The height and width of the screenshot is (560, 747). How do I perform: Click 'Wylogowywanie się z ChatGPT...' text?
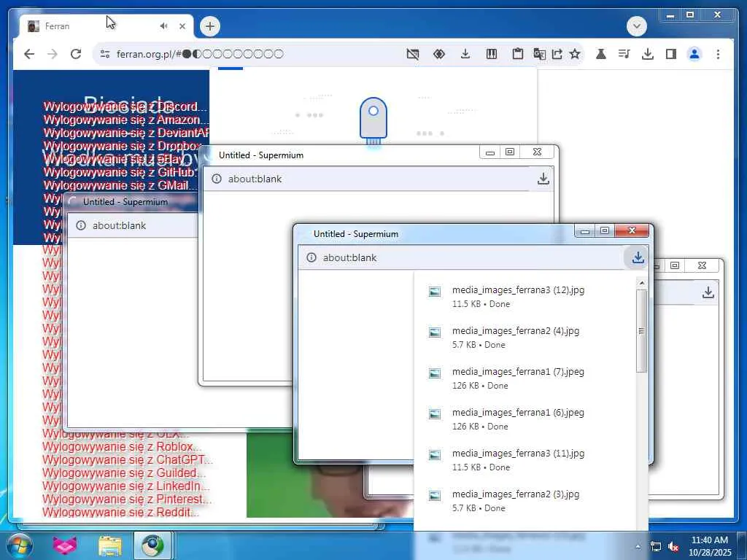click(127, 460)
